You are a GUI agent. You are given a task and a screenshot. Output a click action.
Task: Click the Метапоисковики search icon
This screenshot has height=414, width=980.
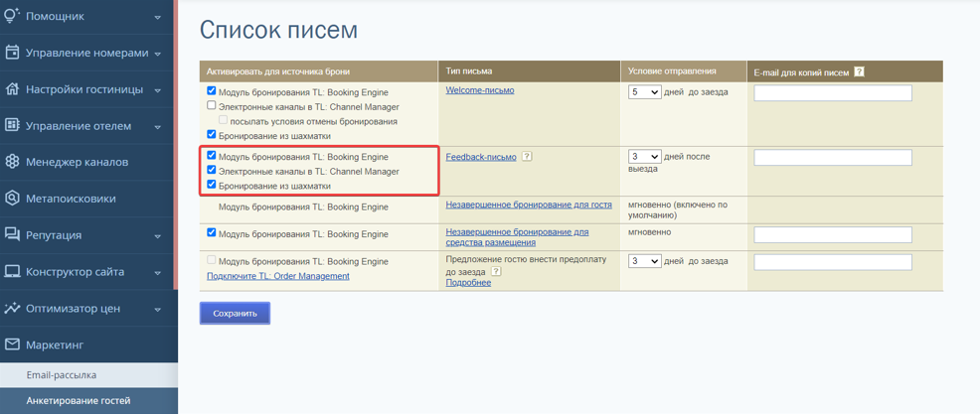tap(13, 199)
